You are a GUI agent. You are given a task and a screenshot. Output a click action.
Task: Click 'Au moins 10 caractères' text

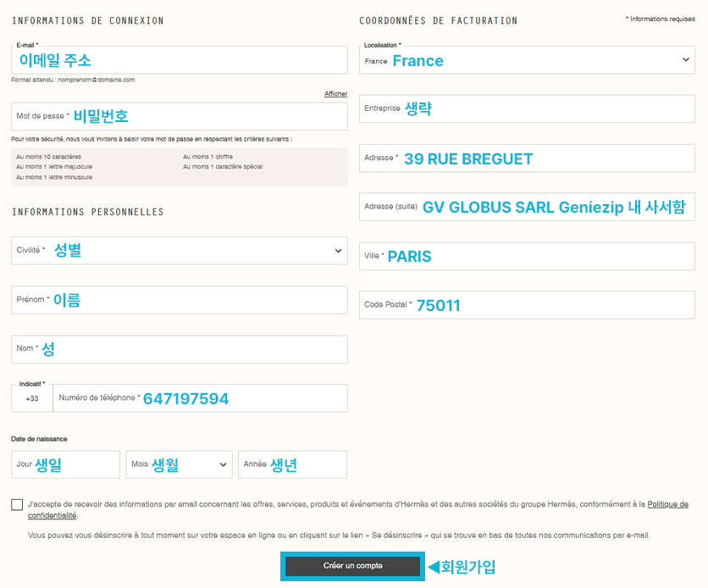click(x=49, y=157)
